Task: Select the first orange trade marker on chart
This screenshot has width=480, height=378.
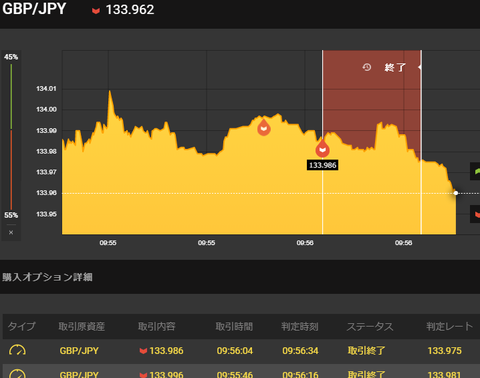Action: [264, 127]
